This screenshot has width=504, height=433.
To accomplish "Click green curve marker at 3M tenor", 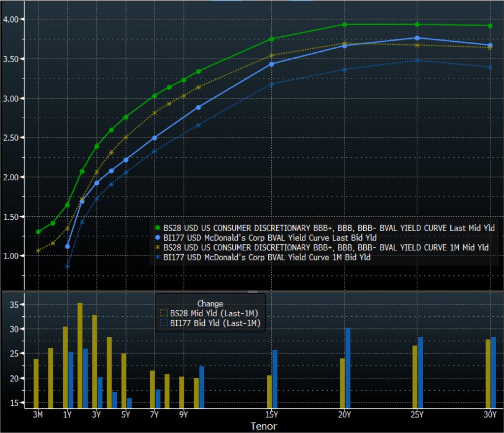I will [38, 232].
